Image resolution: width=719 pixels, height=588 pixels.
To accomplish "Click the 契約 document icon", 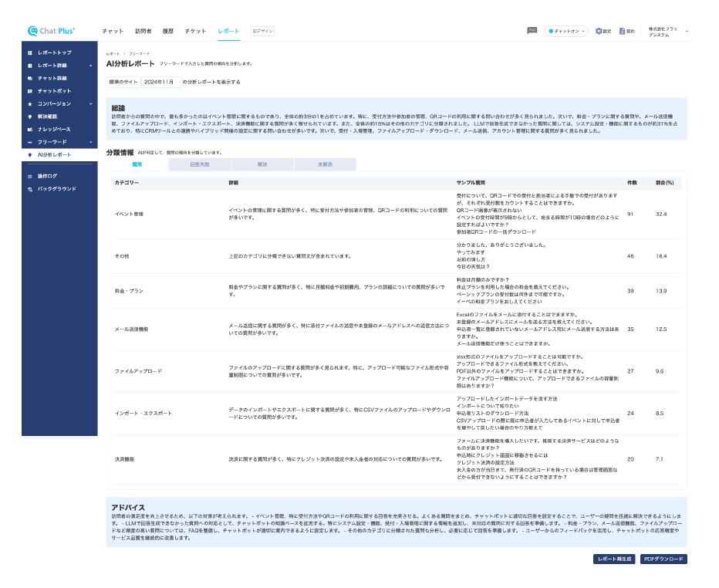I will pyautogui.click(x=626, y=31).
